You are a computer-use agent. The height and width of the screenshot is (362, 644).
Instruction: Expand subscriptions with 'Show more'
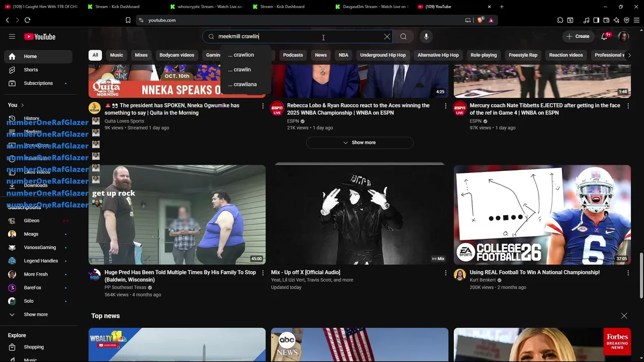pyautogui.click(x=38, y=315)
